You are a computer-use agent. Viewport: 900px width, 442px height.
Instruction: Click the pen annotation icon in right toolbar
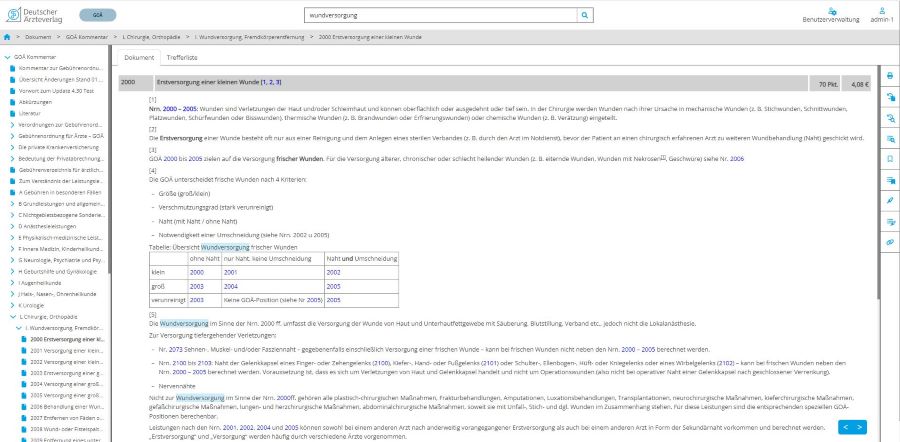[890, 199]
